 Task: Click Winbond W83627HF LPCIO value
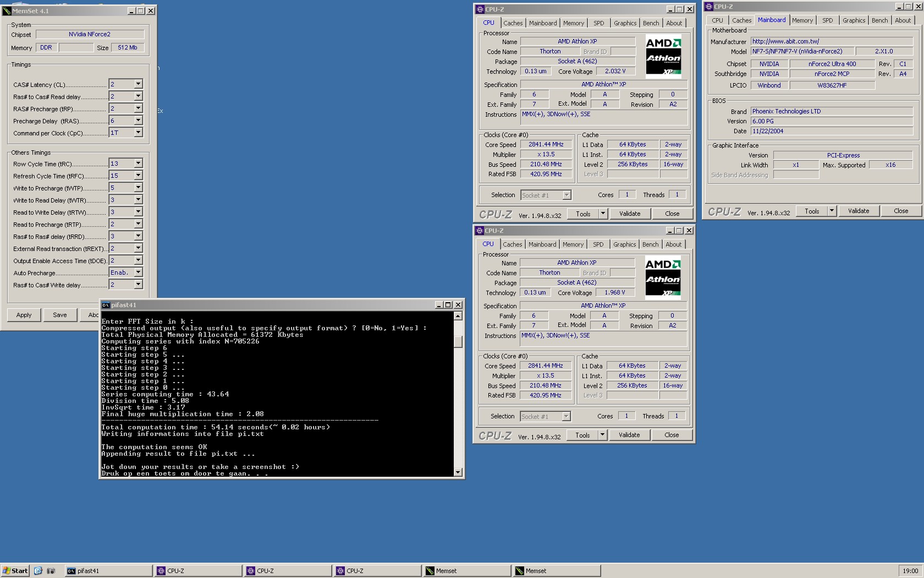[x=832, y=85]
